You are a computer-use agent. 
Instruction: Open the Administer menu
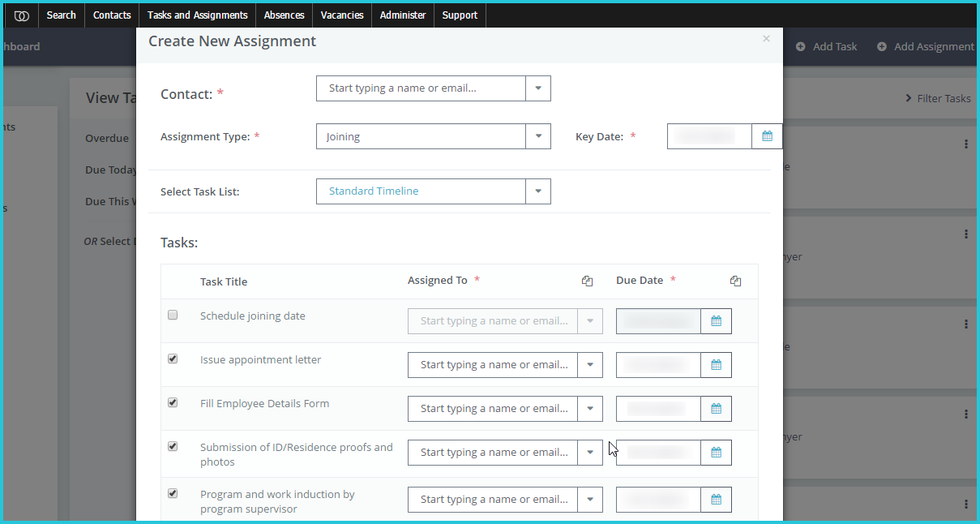(403, 15)
